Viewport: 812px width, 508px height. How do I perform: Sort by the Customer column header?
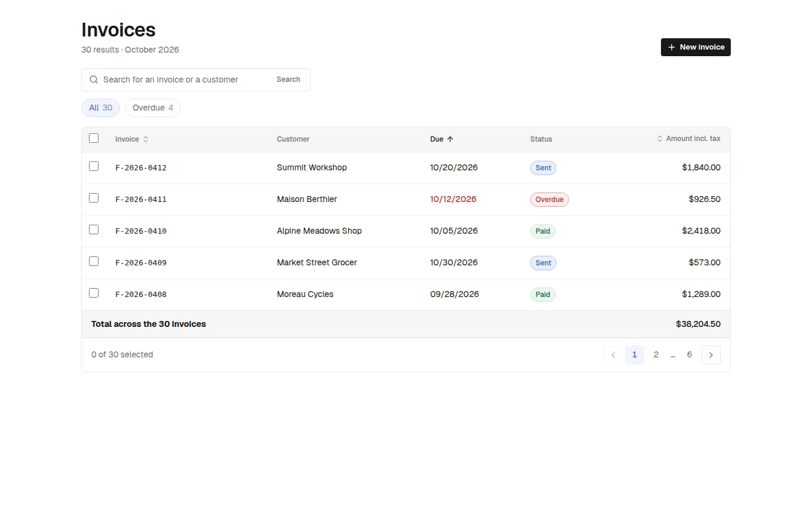pos(293,139)
